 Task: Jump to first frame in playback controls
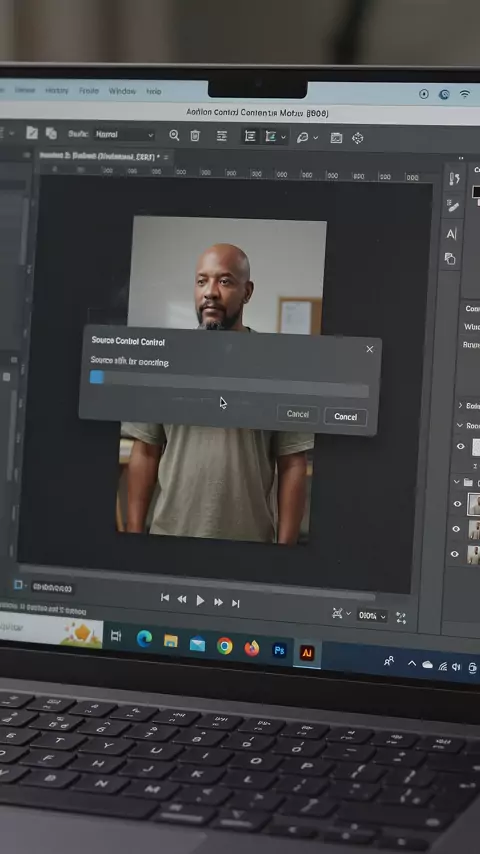[165, 597]
